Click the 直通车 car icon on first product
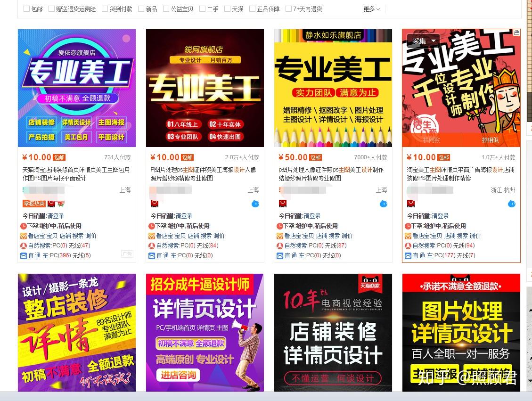The width and height of the screenshot is (532, 401). [x=24, y=255]
